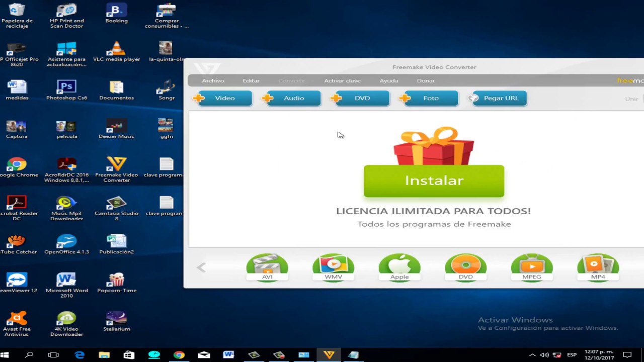Select the Booking desktop shortcut
The height and width of the screenshot is (362, 644).
tap(116, 14)
